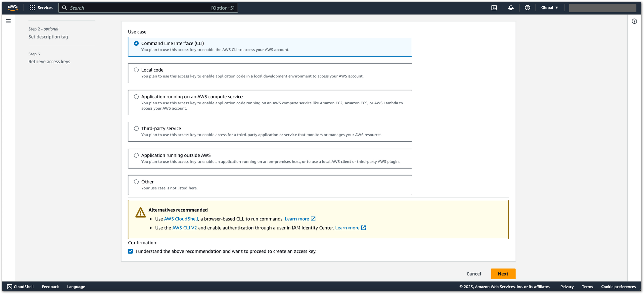Image resolution: width=644 pixels, height=294 pixels.
Task: Click the 'Confirmation' label
Action: 142,243
